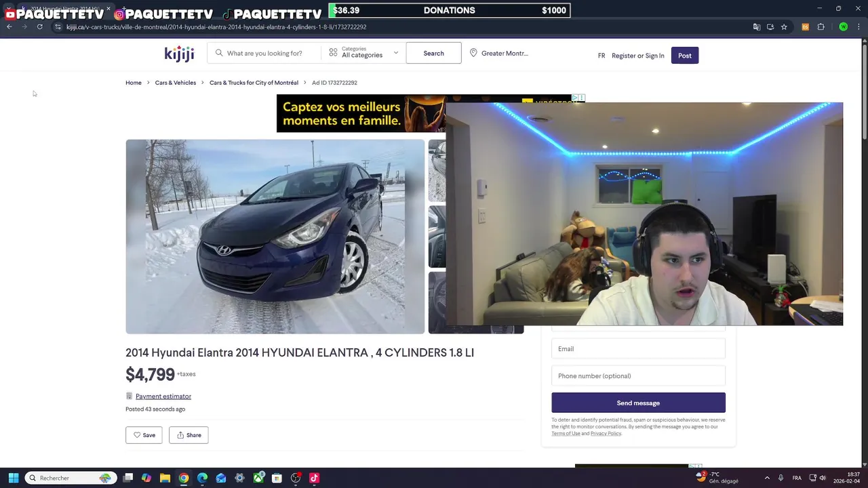Open the Xbox app on the taskbar
Viewport: 868px width, 488px height.
click(258, 478)
